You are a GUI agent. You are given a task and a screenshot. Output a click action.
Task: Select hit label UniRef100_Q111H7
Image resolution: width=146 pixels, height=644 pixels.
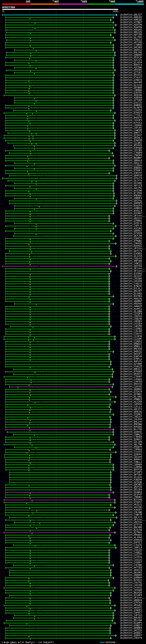coord(131,276)
